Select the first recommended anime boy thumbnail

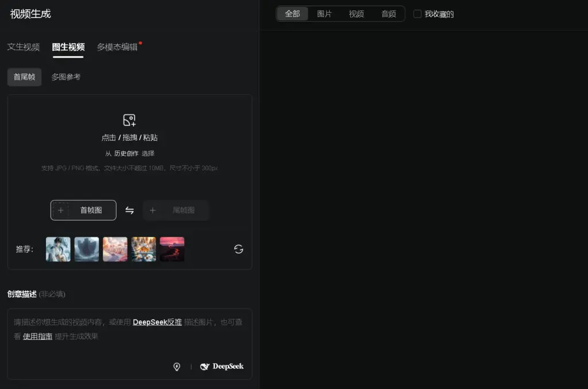click(58, 249)
